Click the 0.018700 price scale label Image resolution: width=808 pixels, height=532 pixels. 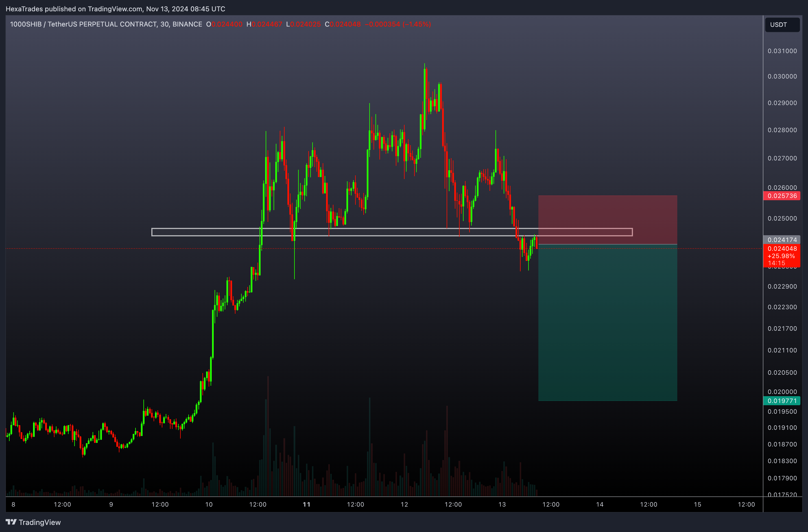click(x=782, y=444)
